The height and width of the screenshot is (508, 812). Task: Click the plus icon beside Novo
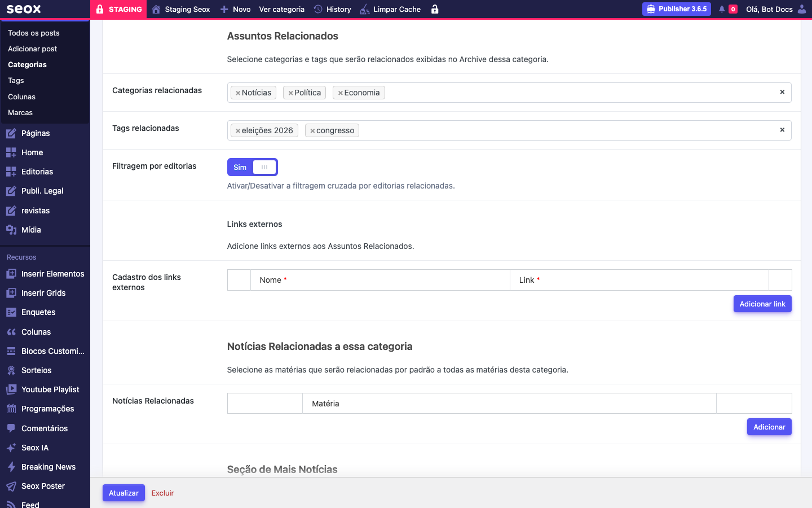pos(224,9)
